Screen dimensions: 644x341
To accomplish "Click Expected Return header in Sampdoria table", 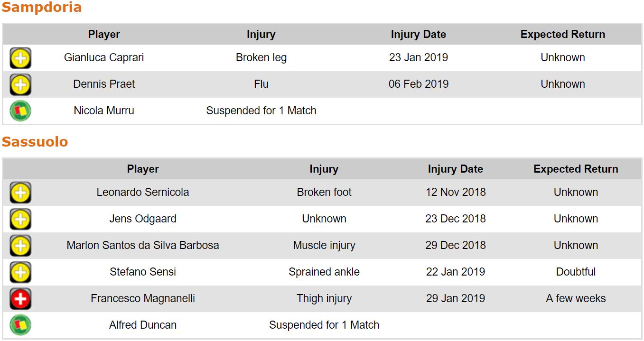I will 562,35.
